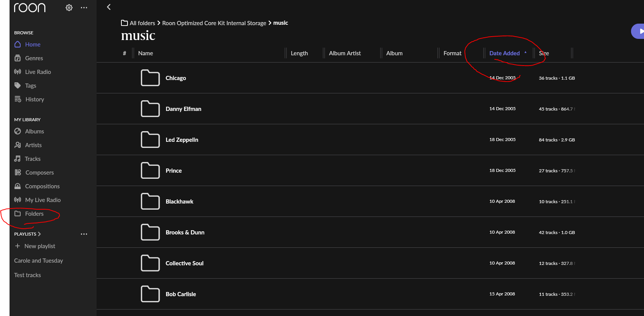This screenshot has height=316, width=644.
Task: Open the Test tracks playlist
Action: (x=27, y=275)
